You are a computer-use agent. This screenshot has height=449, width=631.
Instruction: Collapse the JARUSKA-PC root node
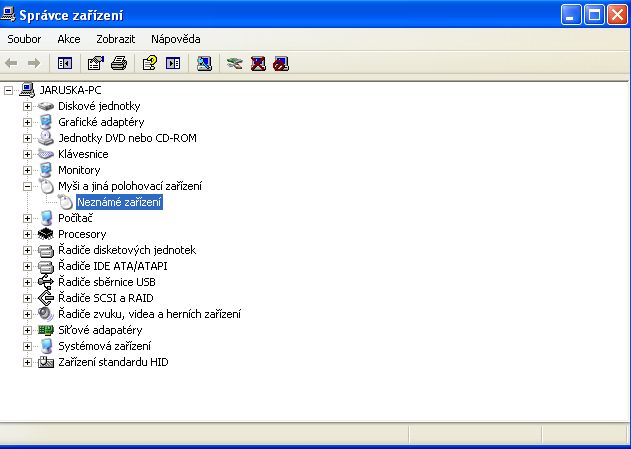click(10, 90)
